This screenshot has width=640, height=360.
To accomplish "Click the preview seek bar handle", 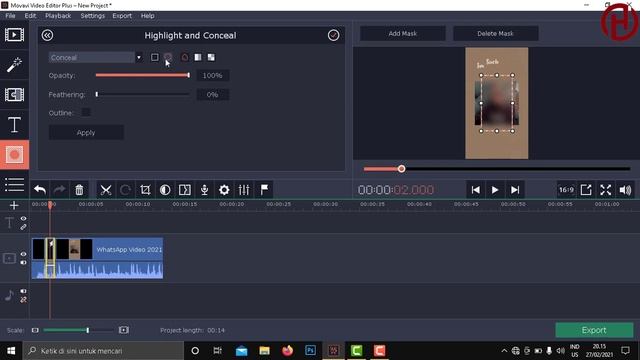I will (x=402, y=169).
